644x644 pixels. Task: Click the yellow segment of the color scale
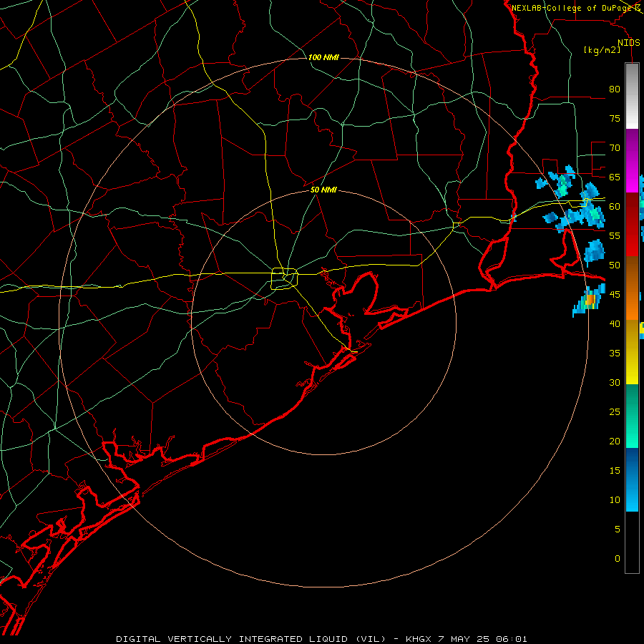click(x=632, y=352)
